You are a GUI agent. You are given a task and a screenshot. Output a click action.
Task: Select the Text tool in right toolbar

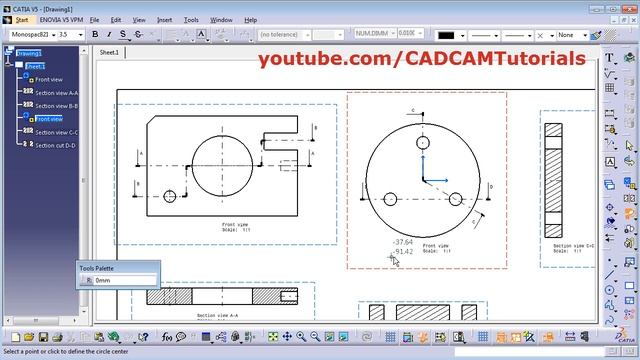click(x=609, y=58)
